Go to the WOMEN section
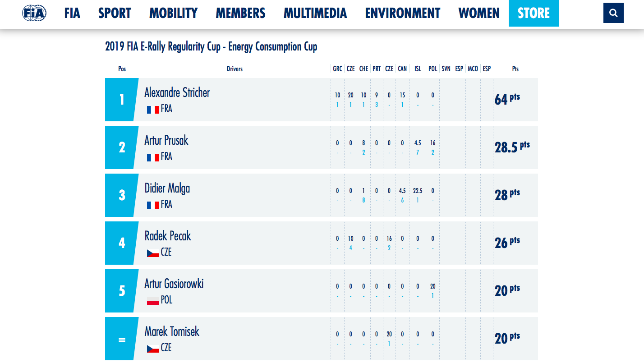 pyautogui.click(x=479, y=13)
